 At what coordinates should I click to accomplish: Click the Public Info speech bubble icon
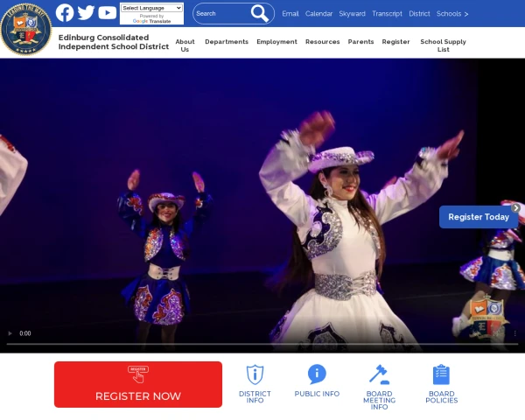317,374
